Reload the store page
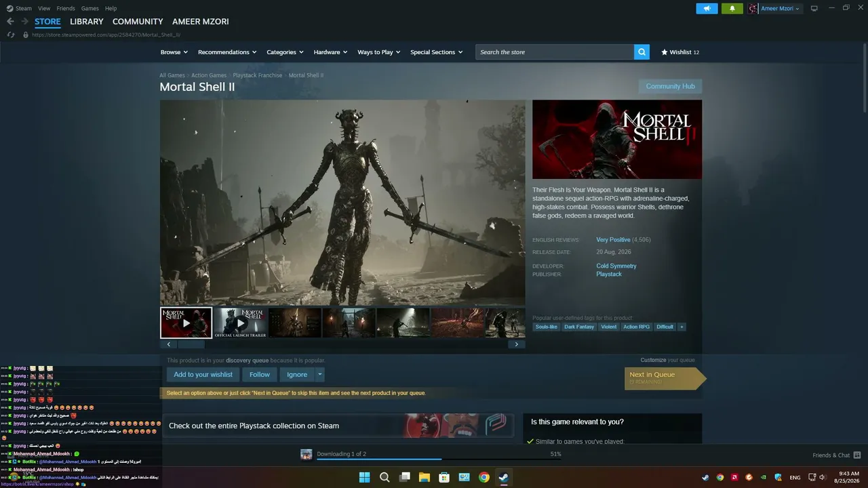The image size is (868, 488). coord(11,35)
